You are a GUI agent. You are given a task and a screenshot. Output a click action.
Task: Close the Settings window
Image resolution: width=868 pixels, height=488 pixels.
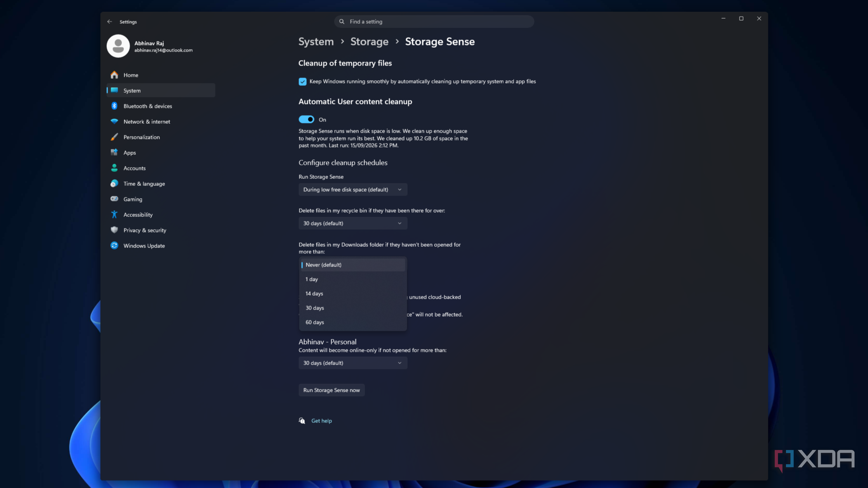click(759, 19)
